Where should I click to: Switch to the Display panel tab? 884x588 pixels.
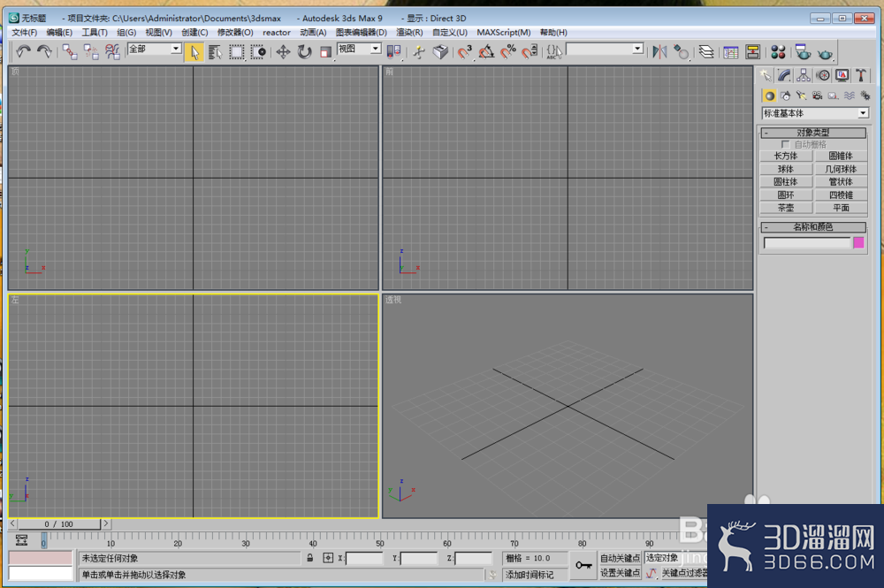coord(842,75)
